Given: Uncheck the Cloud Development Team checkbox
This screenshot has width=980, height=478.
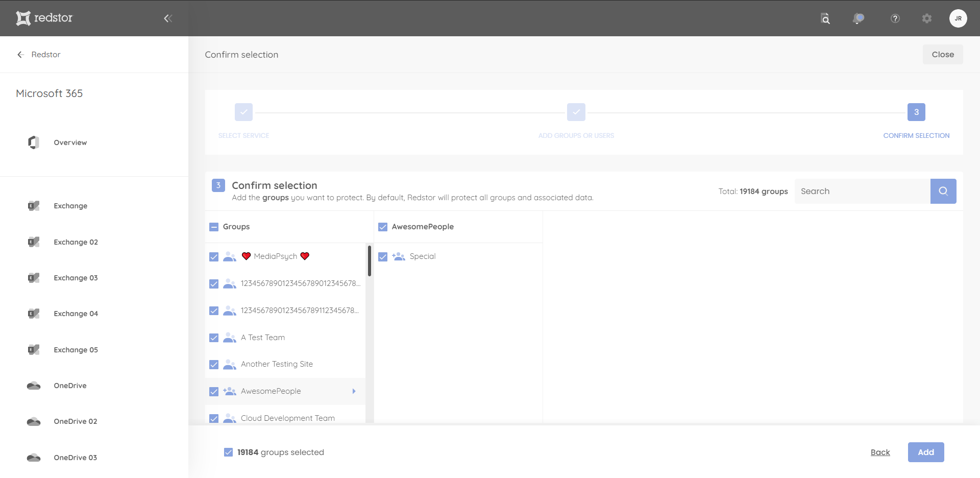Looking at the screenshot, I should (x=214, y=418).
